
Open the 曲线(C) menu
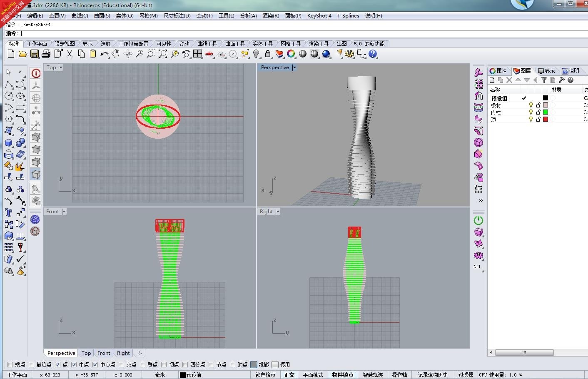pos(80,16)
